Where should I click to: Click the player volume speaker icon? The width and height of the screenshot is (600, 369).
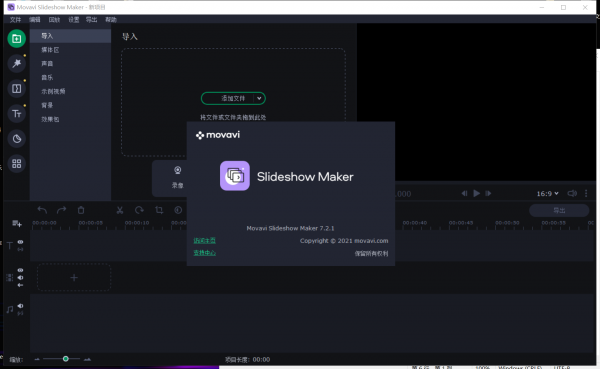(x=572, y=193)
